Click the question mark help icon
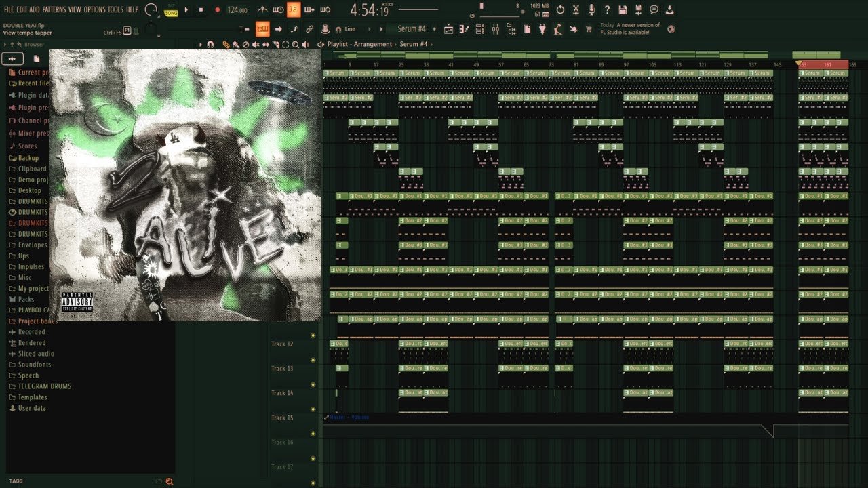This screenshot has height=488, width=868. (607, 9)
